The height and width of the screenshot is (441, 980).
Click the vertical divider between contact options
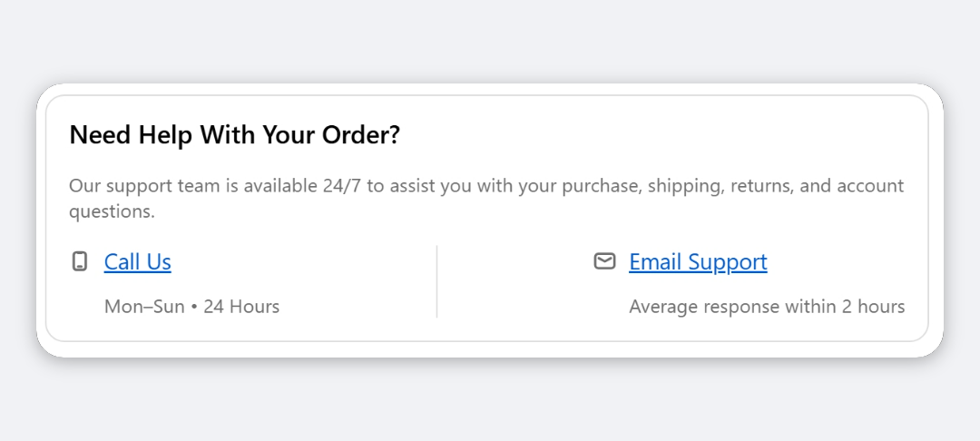(436, 281)
